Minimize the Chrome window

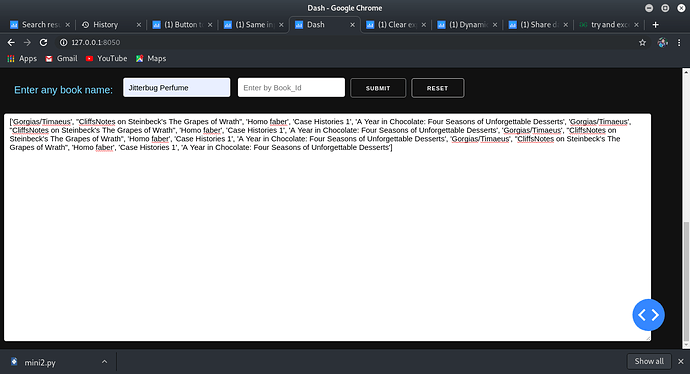pos(649,8)
